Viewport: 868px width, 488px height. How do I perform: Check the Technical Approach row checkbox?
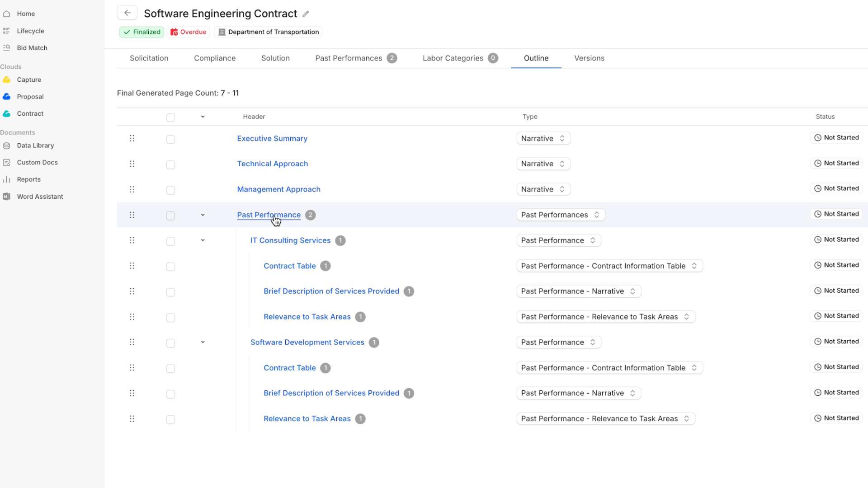(170, 165)
